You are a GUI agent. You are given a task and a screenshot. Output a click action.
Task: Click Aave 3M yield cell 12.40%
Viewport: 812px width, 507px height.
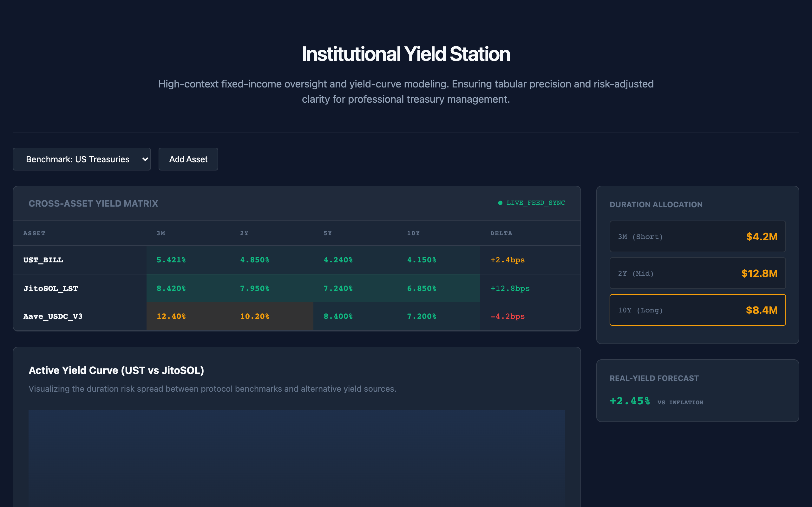tap(171, 316)
